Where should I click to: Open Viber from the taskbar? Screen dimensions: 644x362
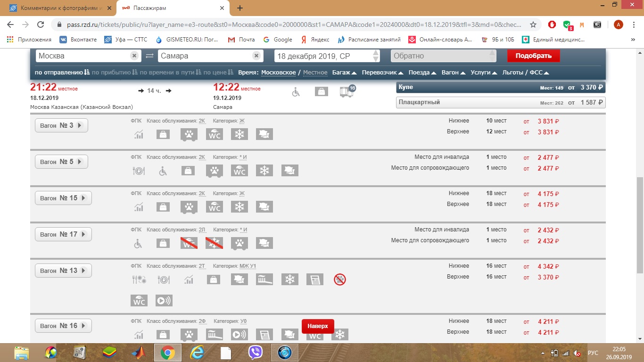click(256, 353)
